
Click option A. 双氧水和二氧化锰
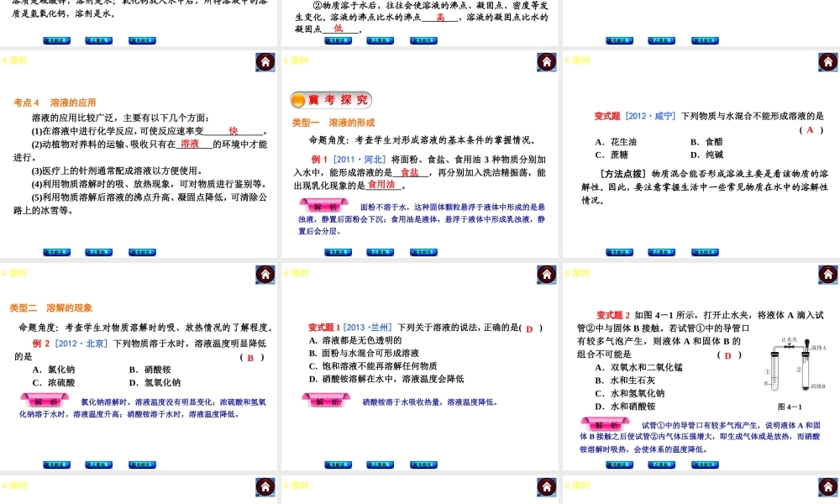639,367
